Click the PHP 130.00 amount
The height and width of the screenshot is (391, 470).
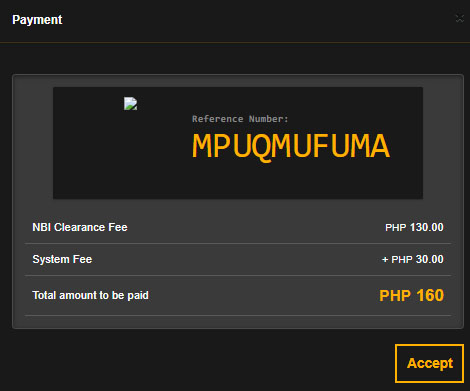(x=414, y=227)
